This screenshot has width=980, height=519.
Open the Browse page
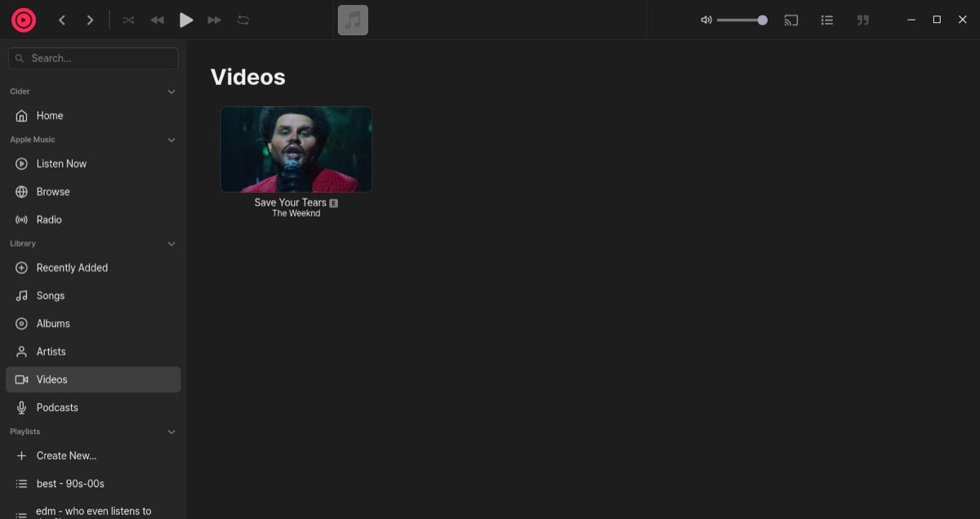coord(93,192)
